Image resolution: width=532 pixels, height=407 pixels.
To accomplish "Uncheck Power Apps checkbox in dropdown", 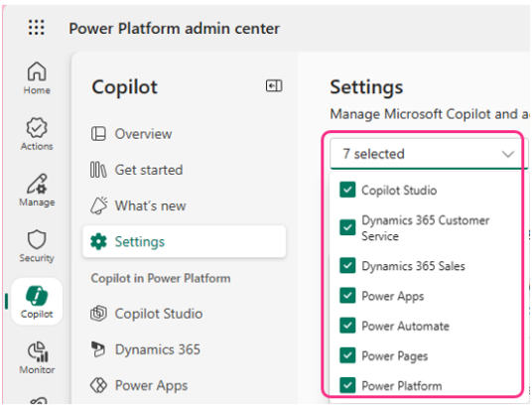I will coord(347,296).
